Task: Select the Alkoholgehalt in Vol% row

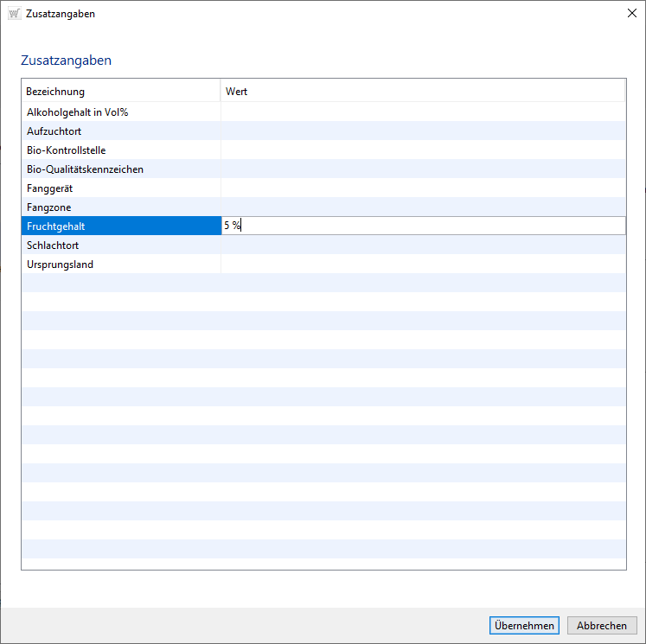Action: (x=78, y=112)
